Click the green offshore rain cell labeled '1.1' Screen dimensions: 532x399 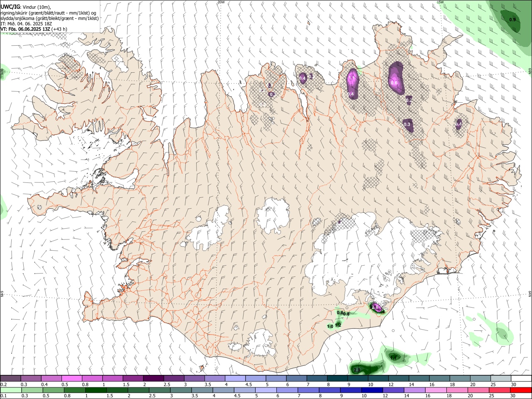pyautogui.click(x=394, y=357)
